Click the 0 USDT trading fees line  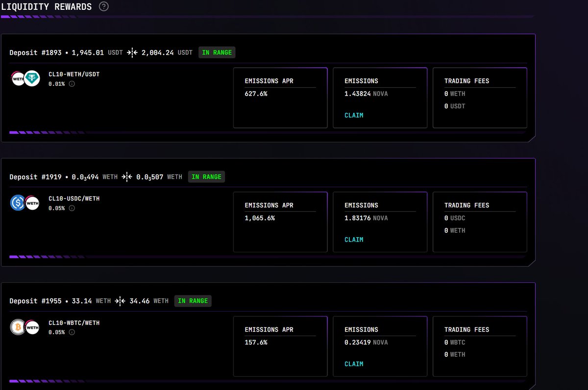(455, 106)
